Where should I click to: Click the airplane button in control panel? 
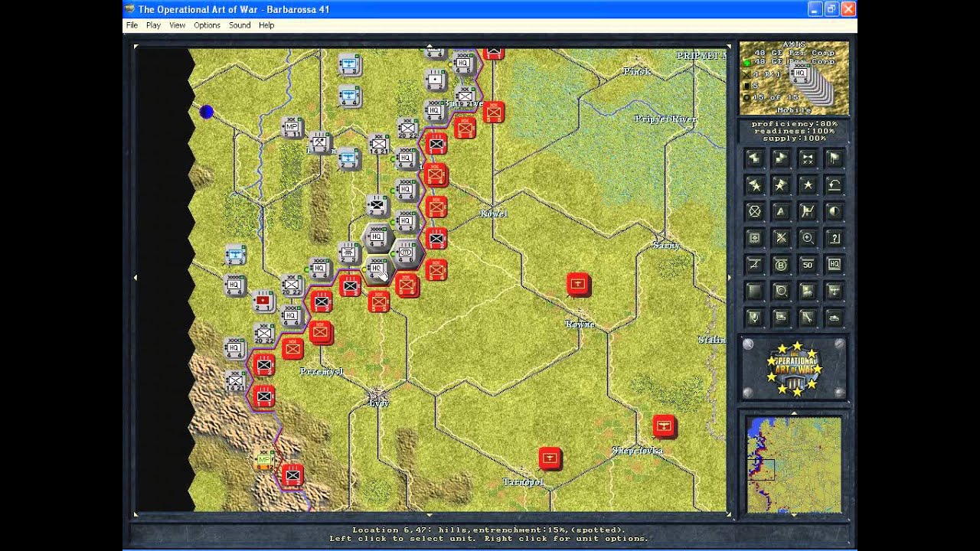835,292
